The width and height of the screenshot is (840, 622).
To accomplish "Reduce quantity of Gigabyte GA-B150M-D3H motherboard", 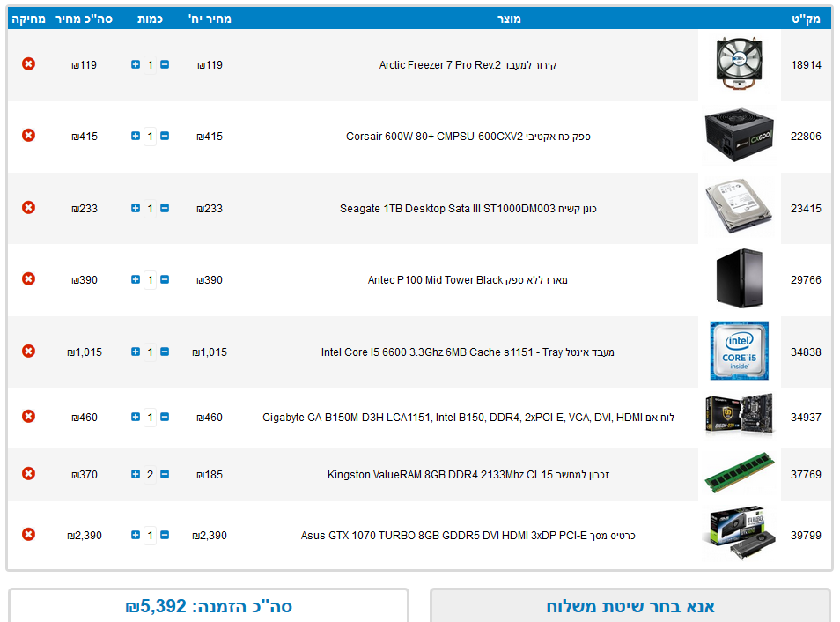I will [x=165, y=417].
